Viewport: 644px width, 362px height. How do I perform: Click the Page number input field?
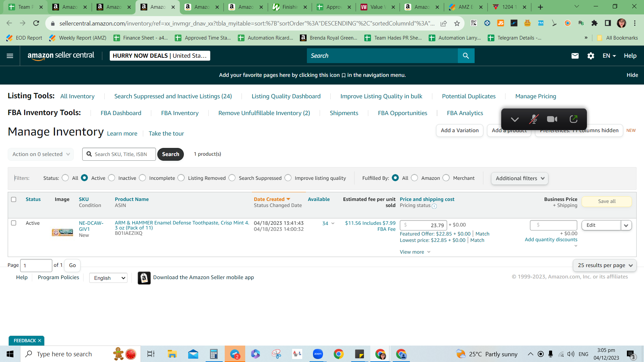36,265
